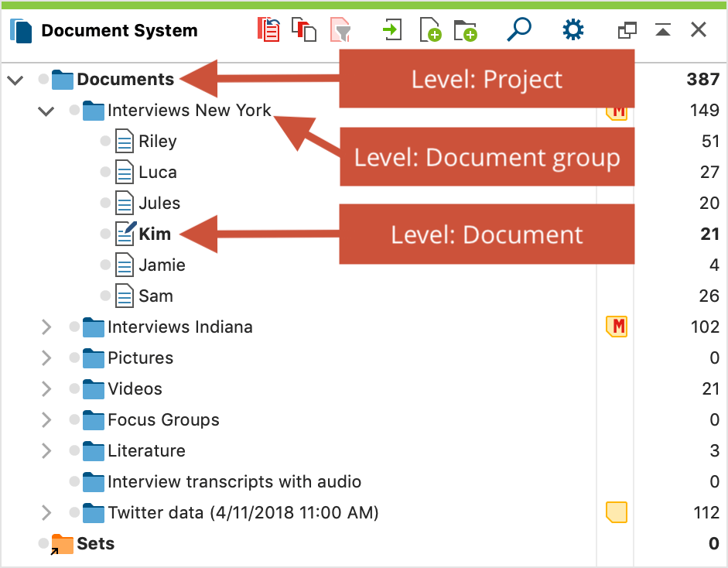
Task: Open search with the magnifier icon
Action: 519,29
